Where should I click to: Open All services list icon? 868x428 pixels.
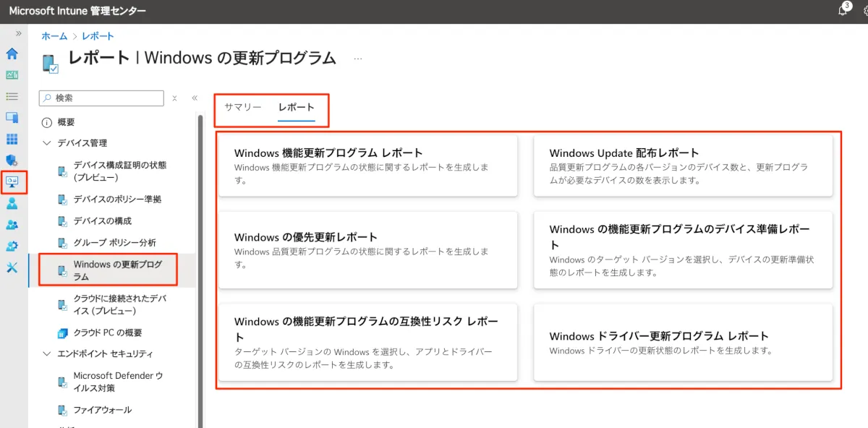point(12,96)
